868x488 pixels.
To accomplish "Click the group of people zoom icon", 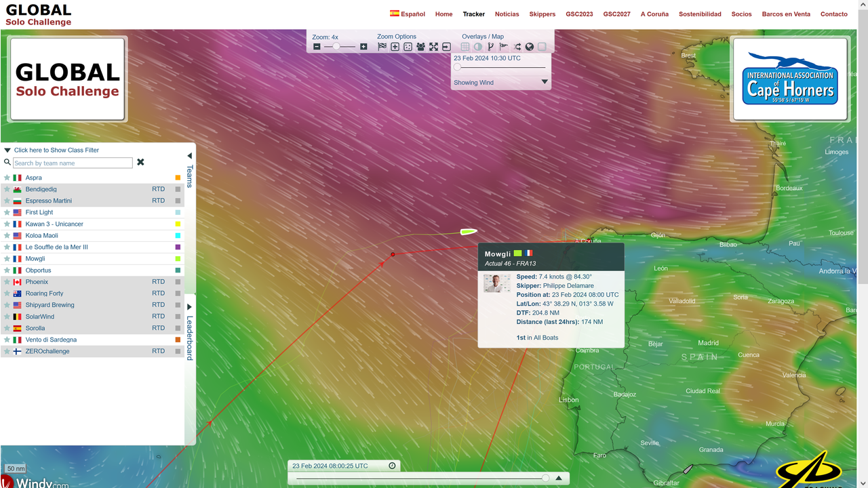I will [420, 47].
